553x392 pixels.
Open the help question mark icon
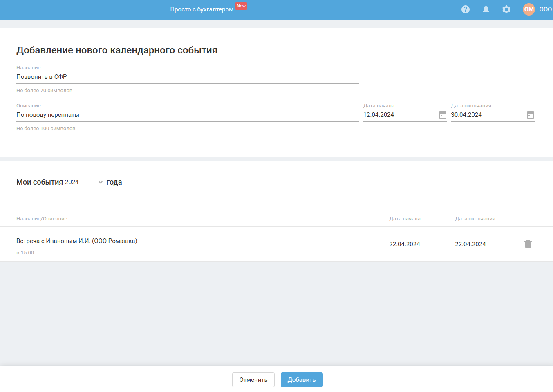(x=466, y=9)
